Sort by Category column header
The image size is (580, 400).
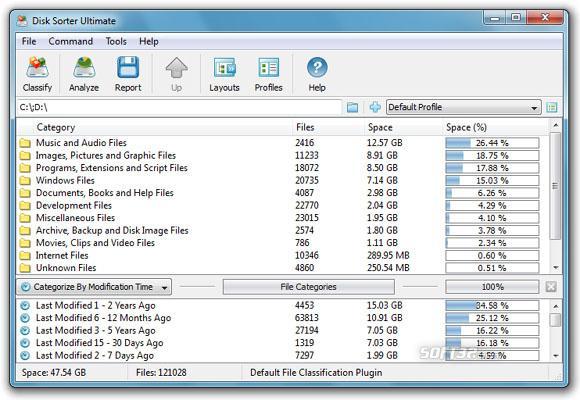click(x=55, y=127)
